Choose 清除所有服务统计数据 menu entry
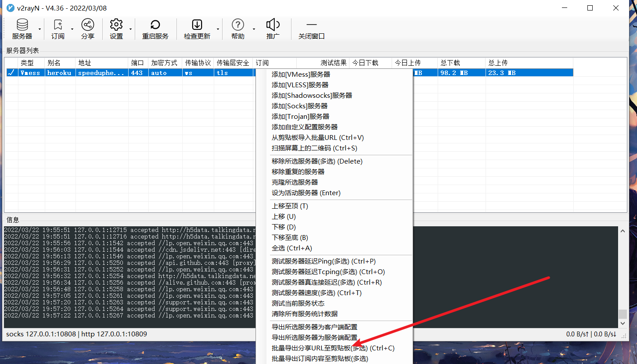The image size is (637, 364). coord(334,314)
